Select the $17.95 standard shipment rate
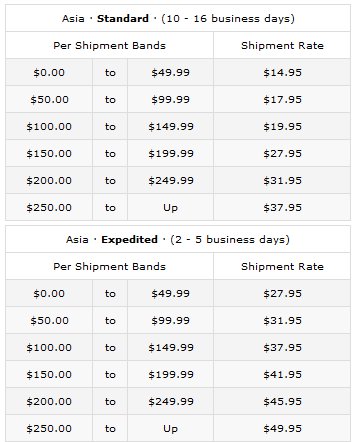Screen dimensions: 363x442 (x=282, y=99)
